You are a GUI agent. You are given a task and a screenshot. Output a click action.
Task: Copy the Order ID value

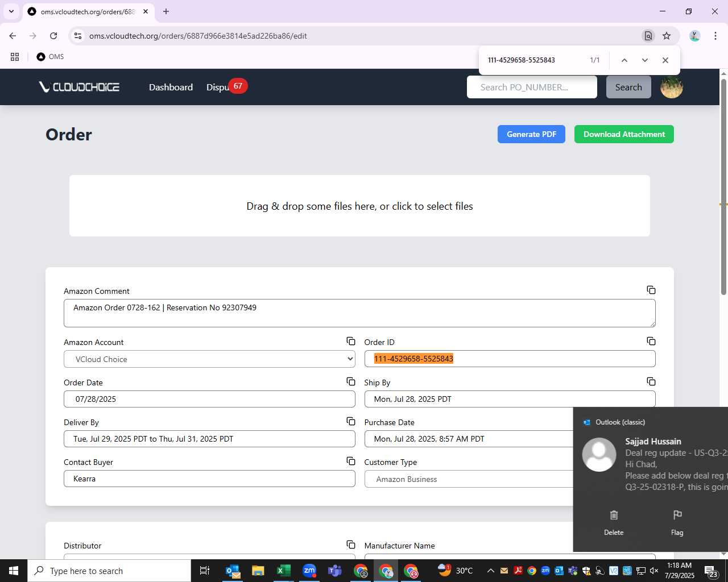click(x=651, y=342)
